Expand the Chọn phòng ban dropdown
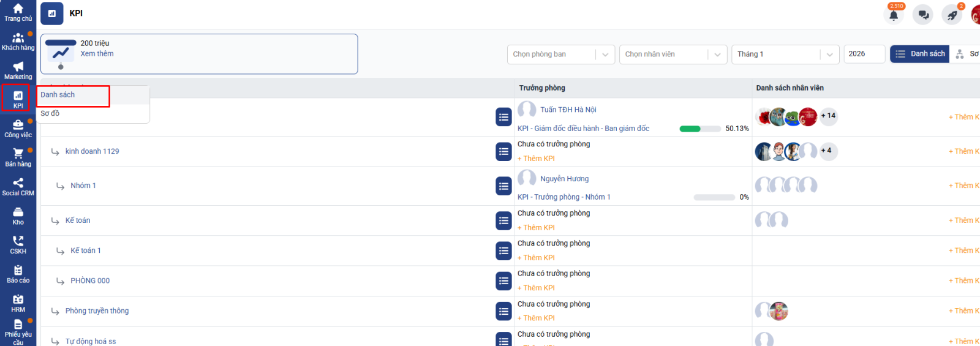Viewport: 980px width, 346px height. pyautogui.click(x=560, y=55)
